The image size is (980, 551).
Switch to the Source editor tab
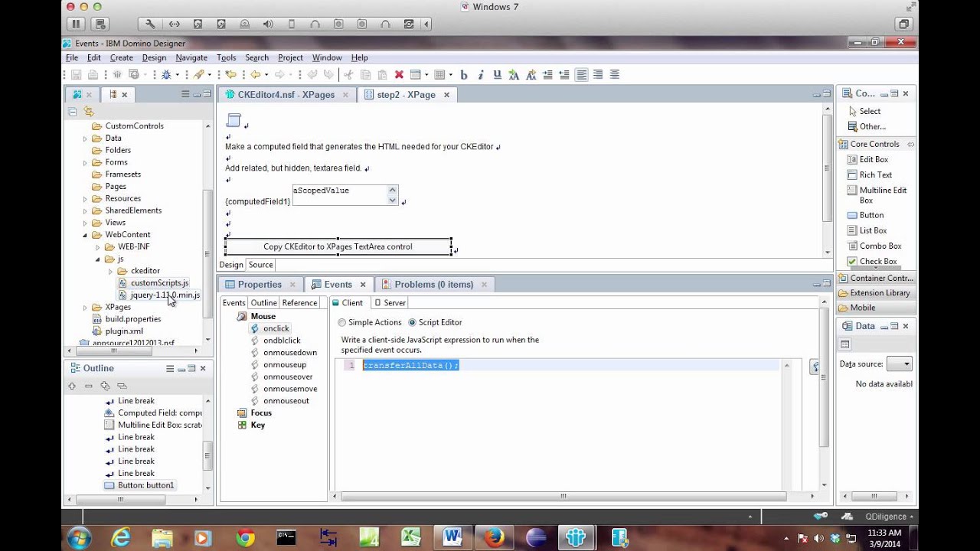(x=260, y=265)
